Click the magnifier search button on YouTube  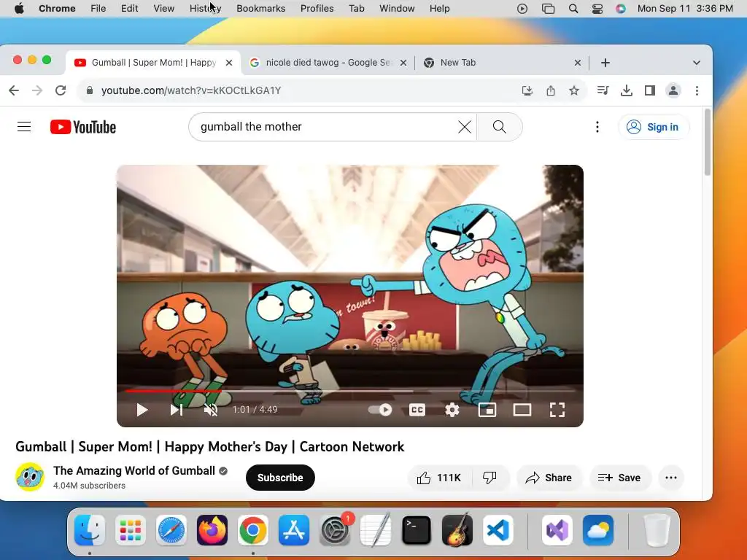(499, 127)
